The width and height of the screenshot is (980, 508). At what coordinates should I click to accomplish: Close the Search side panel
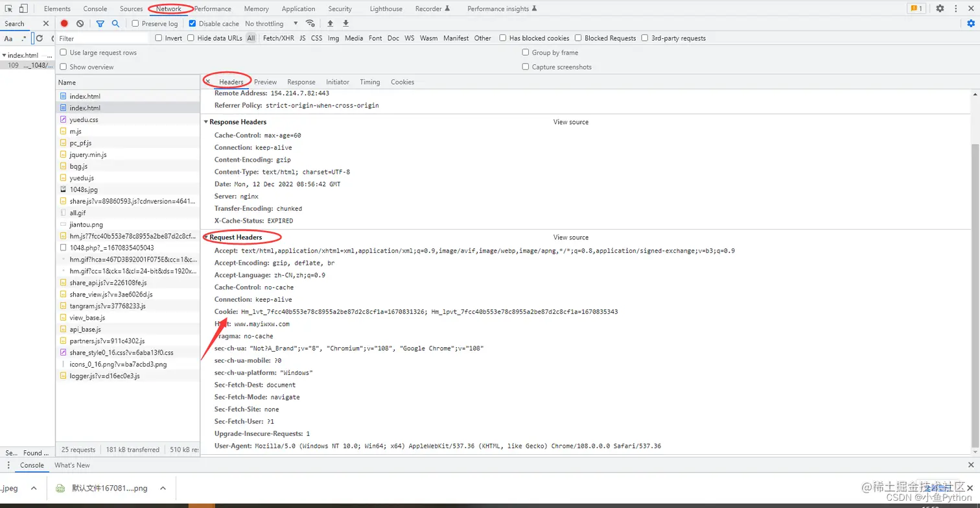pyautogui.click(x=45, y=23)
